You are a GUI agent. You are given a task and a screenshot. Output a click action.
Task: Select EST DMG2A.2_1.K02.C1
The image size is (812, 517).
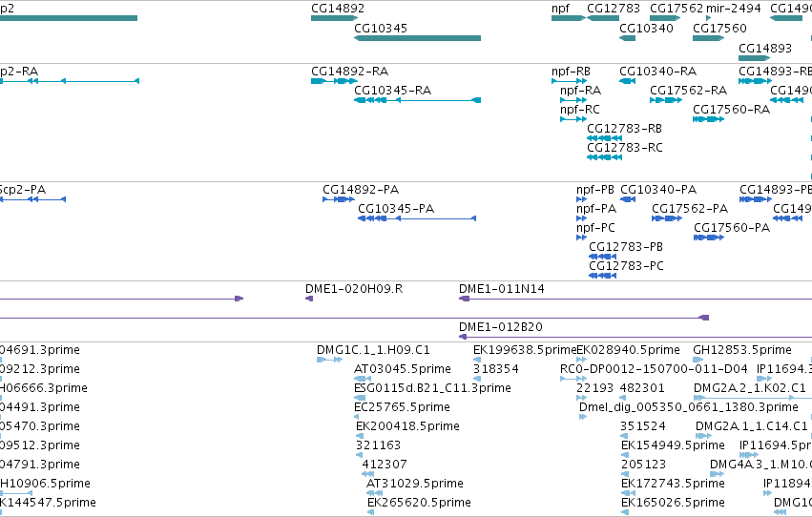coord(753,398)
